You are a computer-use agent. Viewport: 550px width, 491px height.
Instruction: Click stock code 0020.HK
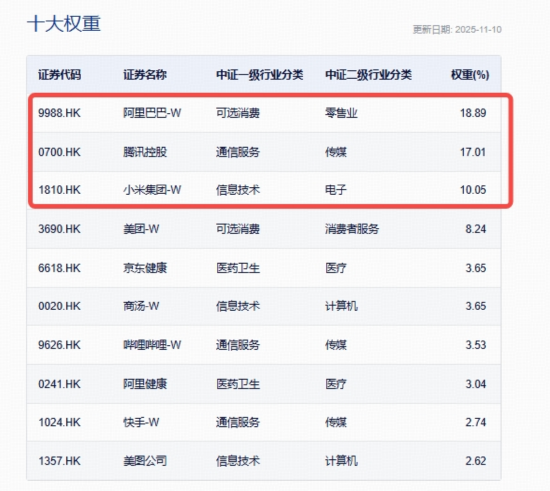coord(59,306)
